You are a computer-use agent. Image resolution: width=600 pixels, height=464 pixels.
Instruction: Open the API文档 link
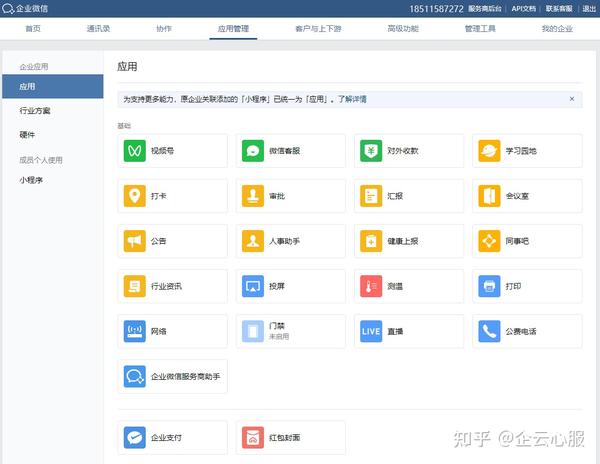pyautogui.click(x=523, y=8)
